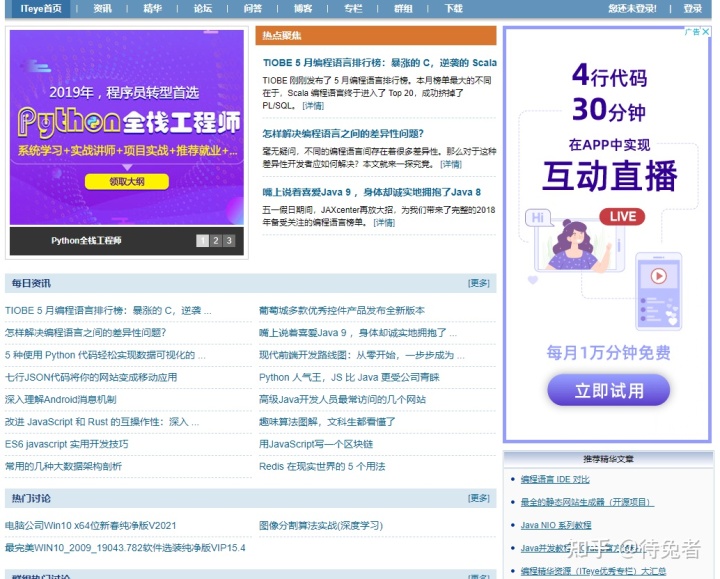Open recommended article Java NIO 系列教程
720x579 pixels.
[x=555, y=525]
